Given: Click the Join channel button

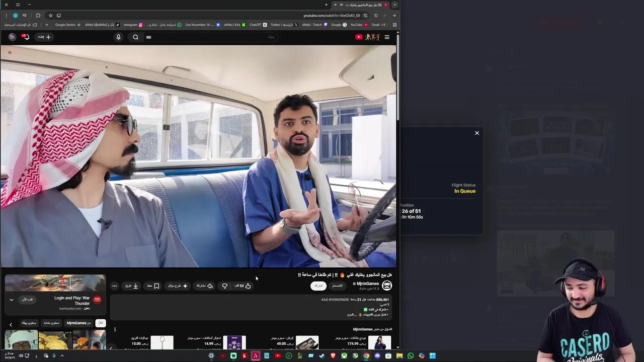Looking at the screenshot, I should pos(337,286).
